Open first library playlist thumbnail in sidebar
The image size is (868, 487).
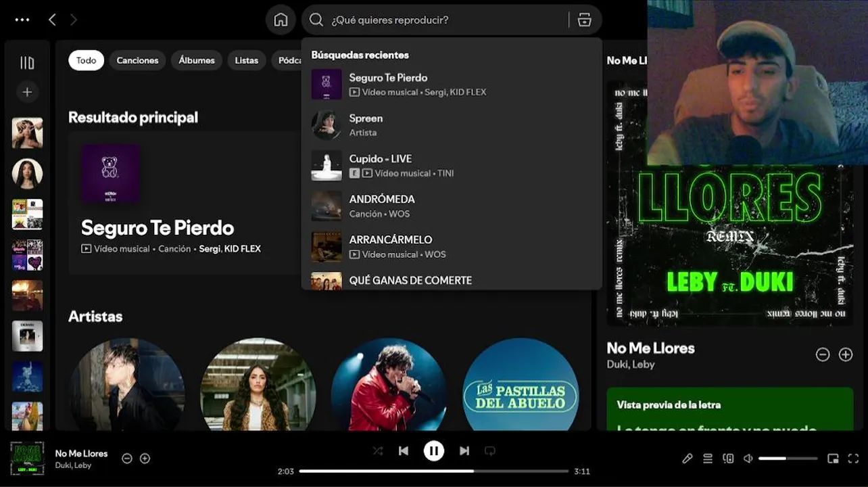click(27, 133)
